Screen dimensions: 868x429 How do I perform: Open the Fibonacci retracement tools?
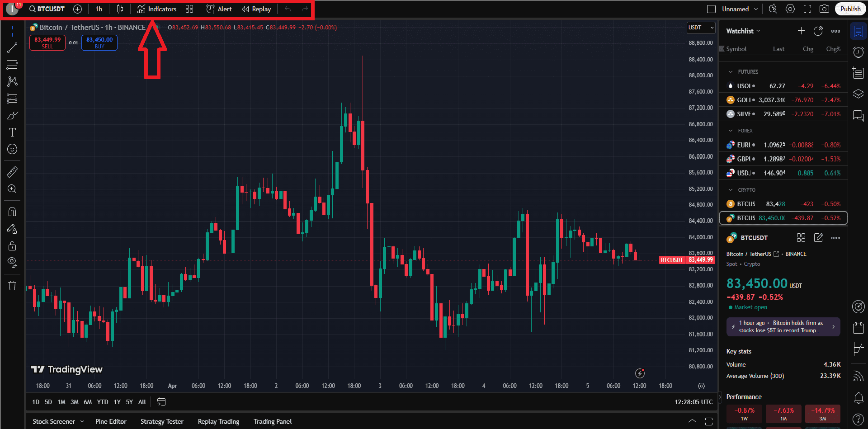[x=12, y=65]
